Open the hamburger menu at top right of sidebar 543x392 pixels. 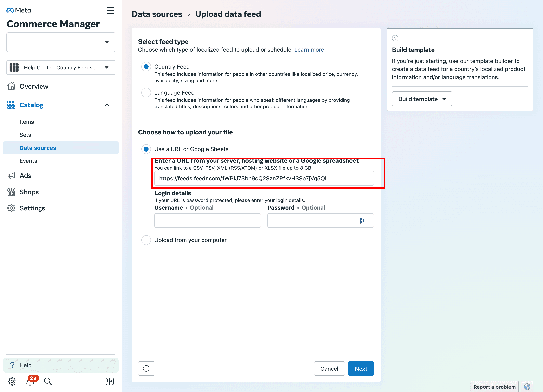point(110,11)
